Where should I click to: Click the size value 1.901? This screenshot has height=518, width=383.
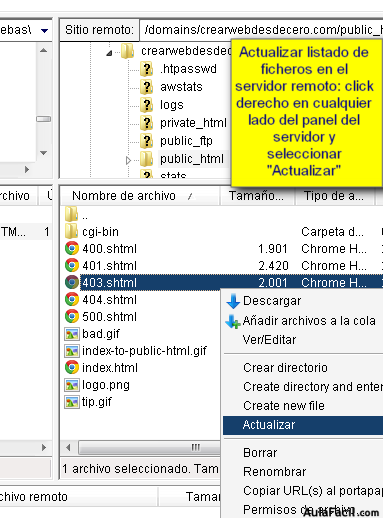pos(273,249)
